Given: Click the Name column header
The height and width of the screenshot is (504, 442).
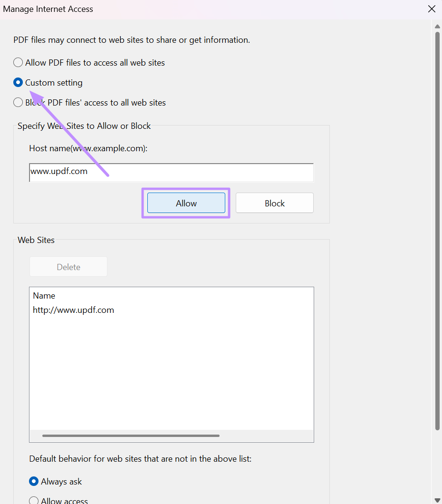Looking at the screenshot, I should point(44,295).
